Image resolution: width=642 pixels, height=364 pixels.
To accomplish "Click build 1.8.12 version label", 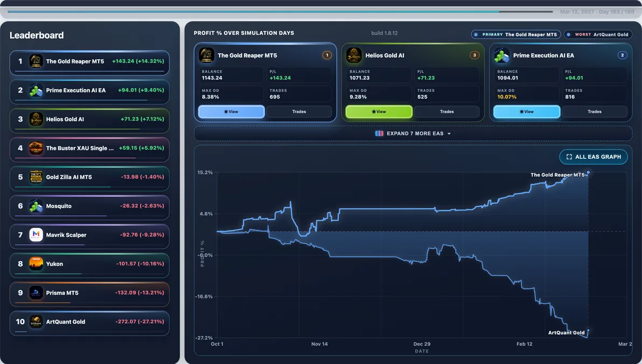I will [385, 33].
